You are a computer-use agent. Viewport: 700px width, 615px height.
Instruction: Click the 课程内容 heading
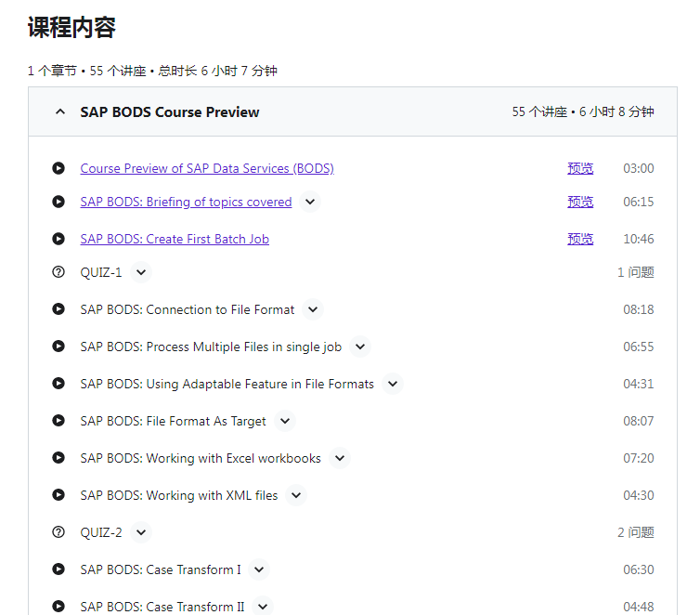[x=71, y=27]
